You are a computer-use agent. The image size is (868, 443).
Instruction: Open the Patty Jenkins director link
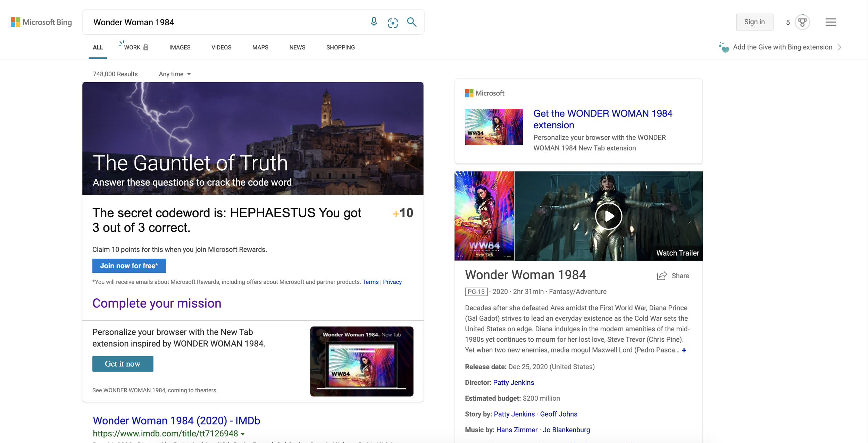coord(513,383)
